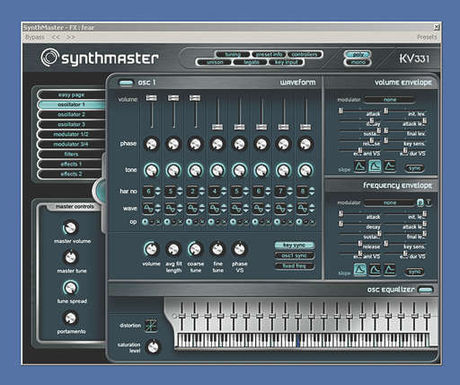Click the wave shape display showing har no 6 (first)

click(148, 208)
